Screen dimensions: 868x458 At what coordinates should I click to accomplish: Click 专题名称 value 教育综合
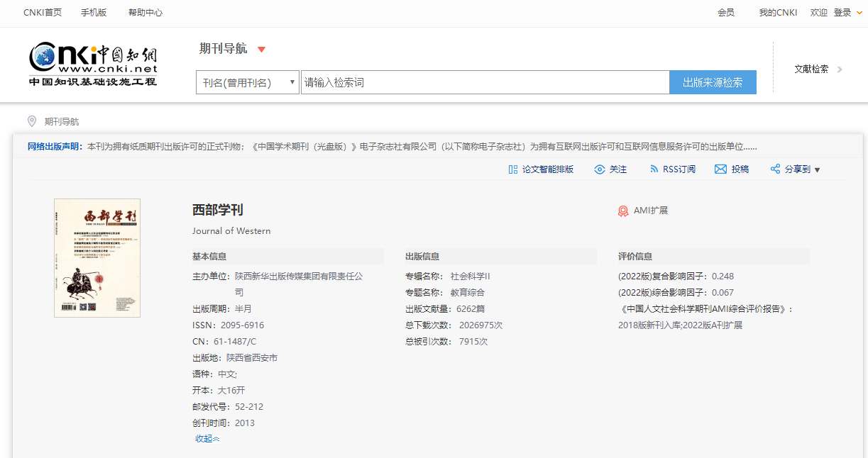coord(468,293)
